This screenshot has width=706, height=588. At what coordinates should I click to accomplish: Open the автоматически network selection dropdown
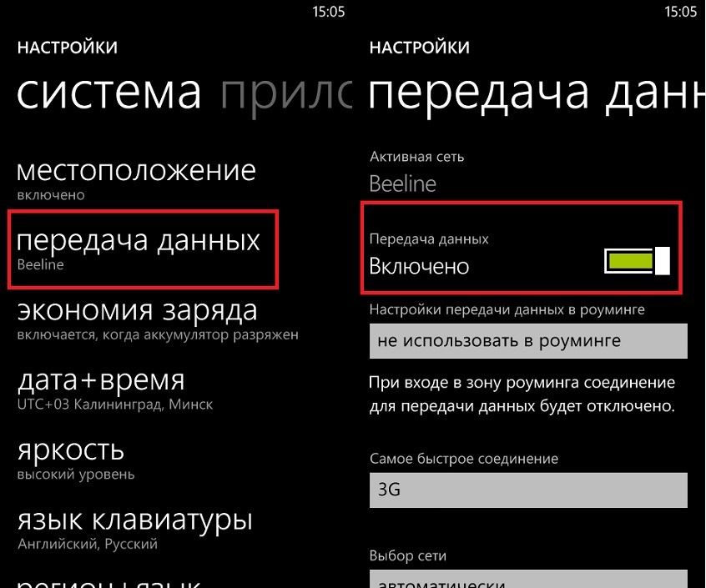coord(528,580)
